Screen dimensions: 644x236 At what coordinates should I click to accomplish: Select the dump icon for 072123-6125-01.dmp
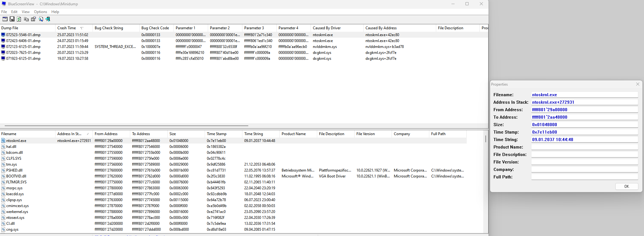tap(3, 47)
